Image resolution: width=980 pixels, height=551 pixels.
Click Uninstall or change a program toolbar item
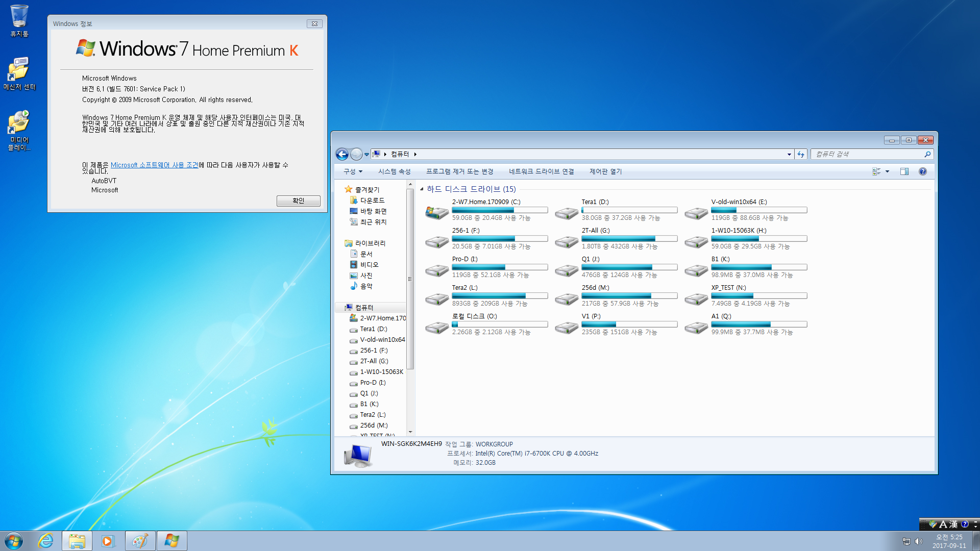click(459, 171)
